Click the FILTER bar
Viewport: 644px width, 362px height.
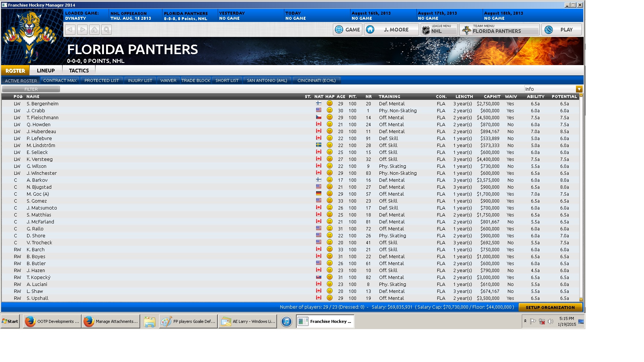[x=31, y=89]
